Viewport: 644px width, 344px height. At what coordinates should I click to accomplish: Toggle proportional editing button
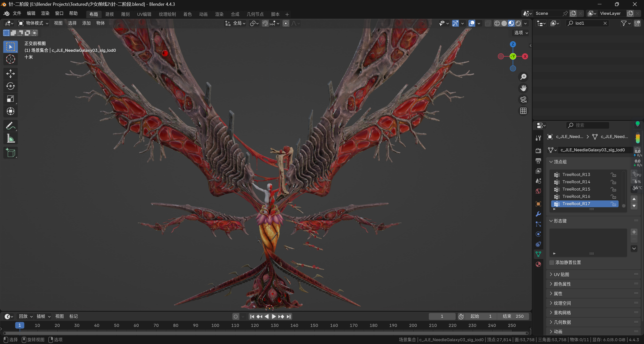tap(286, 23)
